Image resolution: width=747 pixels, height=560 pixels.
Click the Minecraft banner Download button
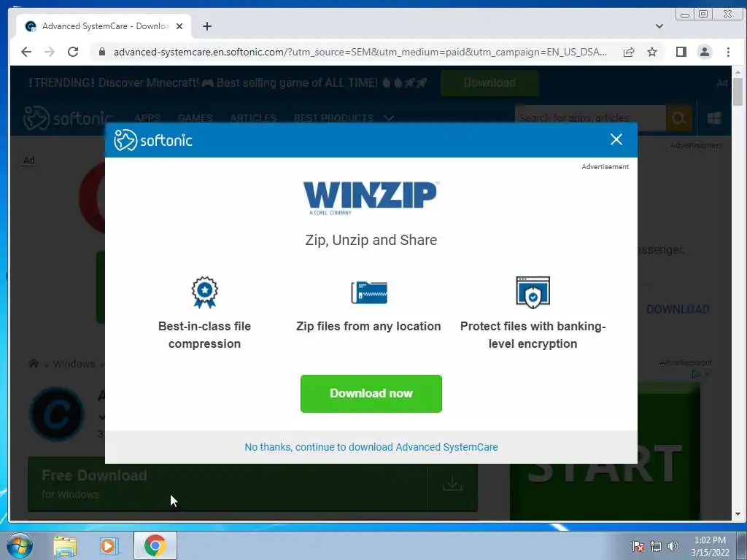[x=489, y=83]
